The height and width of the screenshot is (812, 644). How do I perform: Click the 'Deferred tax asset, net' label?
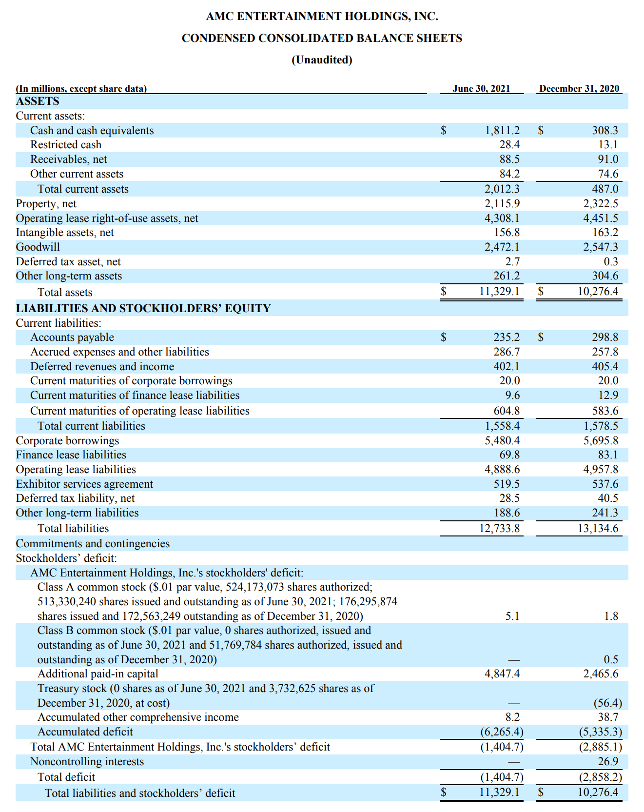click(x=68, y=262)
